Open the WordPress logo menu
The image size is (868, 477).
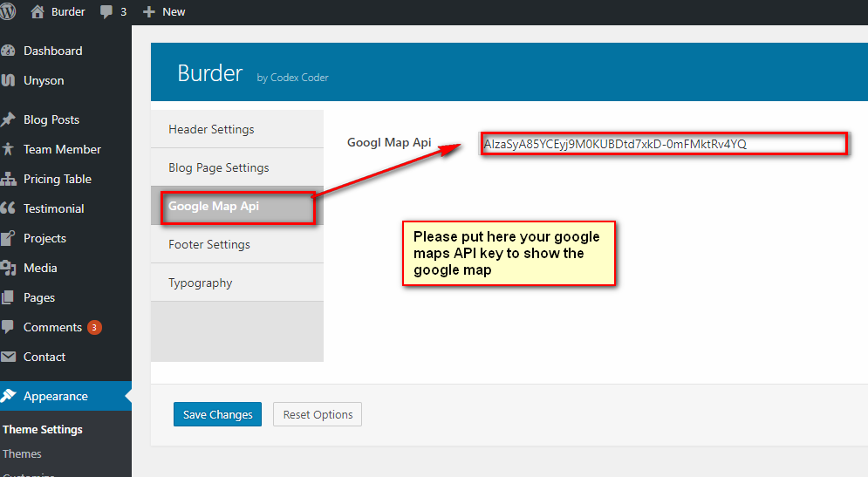coord(8,11)
